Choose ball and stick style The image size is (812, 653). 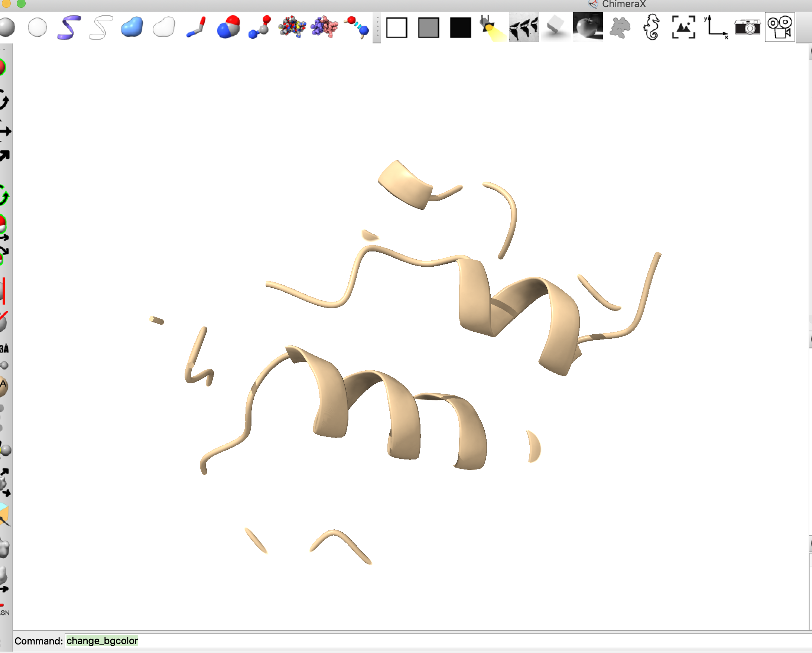coord(260,27)
